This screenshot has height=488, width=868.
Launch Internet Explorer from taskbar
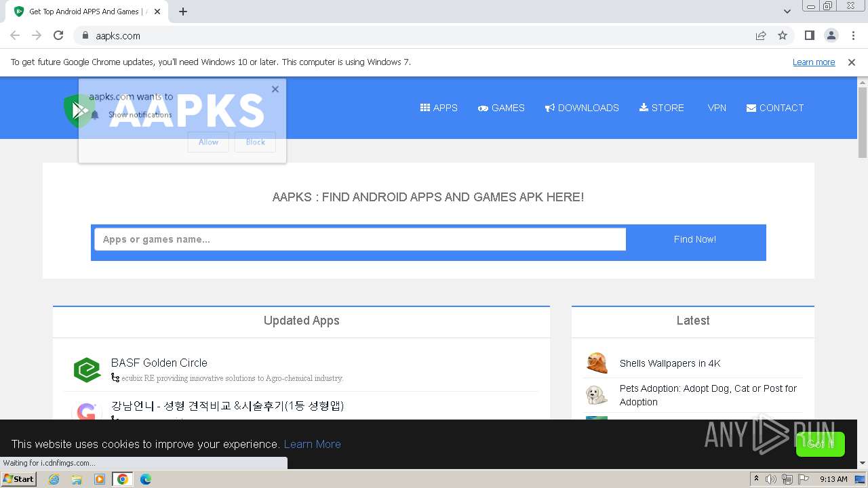pos(54,479)
